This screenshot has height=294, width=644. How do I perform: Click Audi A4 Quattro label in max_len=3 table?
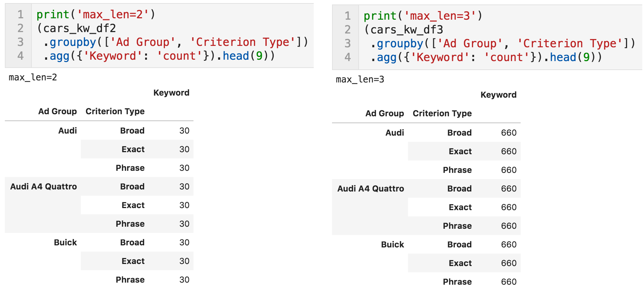[371, 189]
